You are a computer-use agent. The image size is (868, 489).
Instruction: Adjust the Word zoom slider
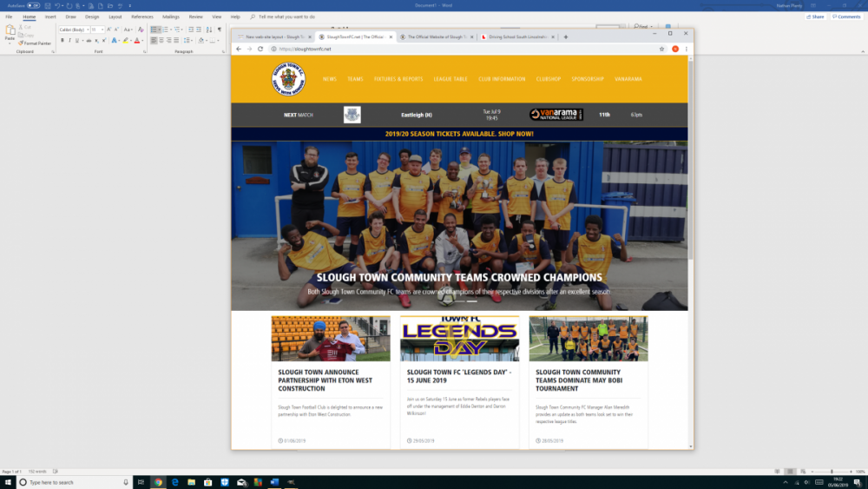pyautogui.click(x=832, y=472)
